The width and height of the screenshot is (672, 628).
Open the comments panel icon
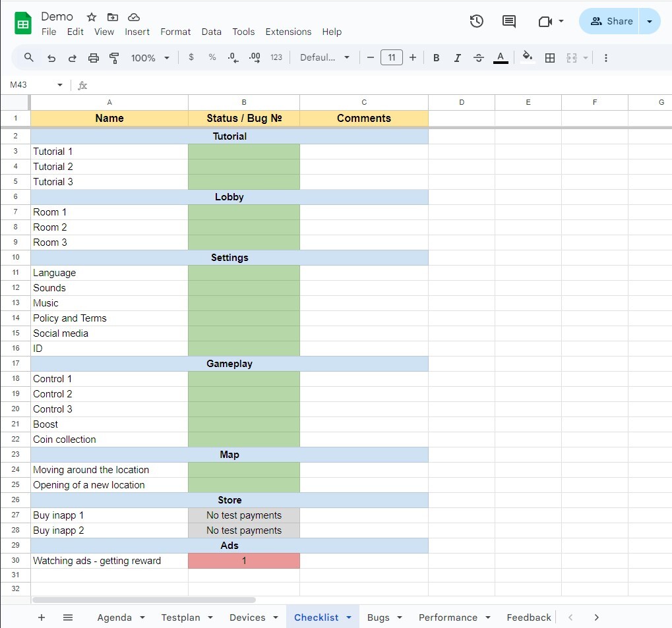point(508,21)
